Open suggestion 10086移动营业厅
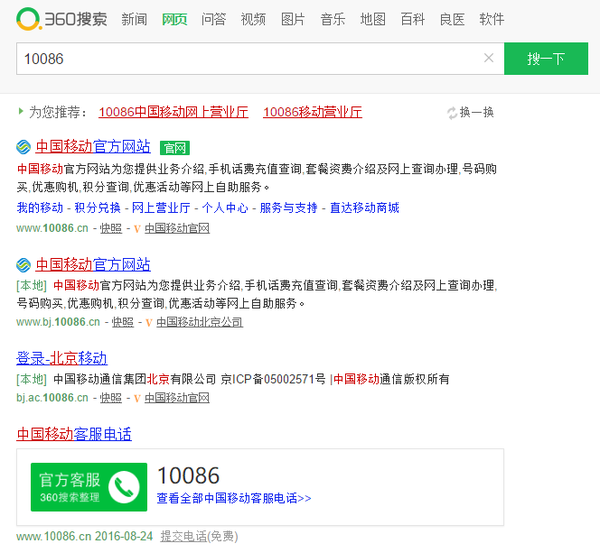This screenshot has height=553, width=600. pyautogui.click(x=313, y=112)
